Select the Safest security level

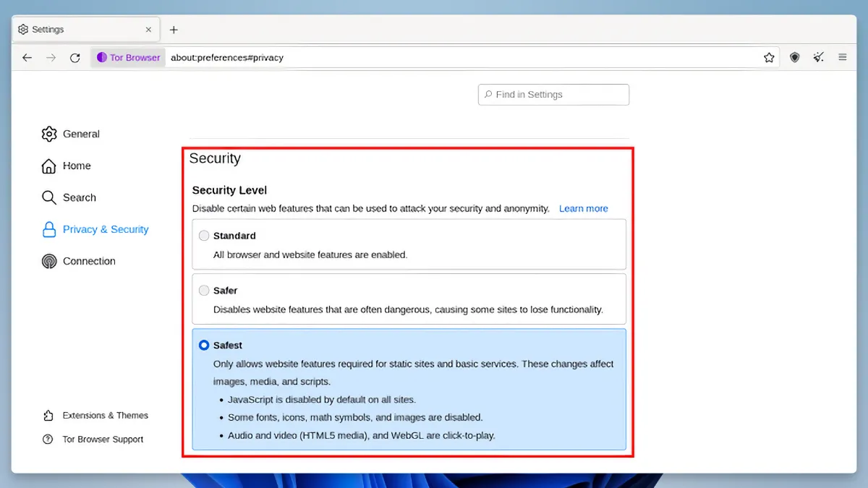(205, 346)
